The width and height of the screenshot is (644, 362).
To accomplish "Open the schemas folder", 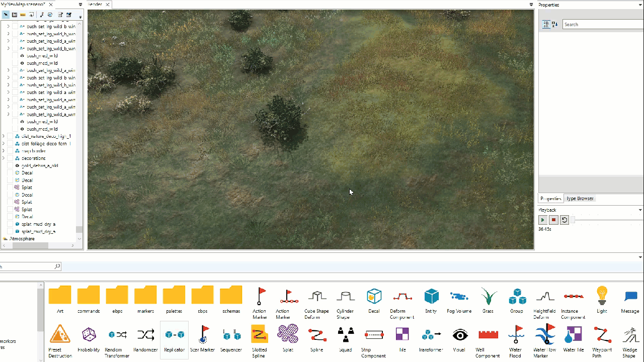I will pyautogui.click(x=231, y=300).
